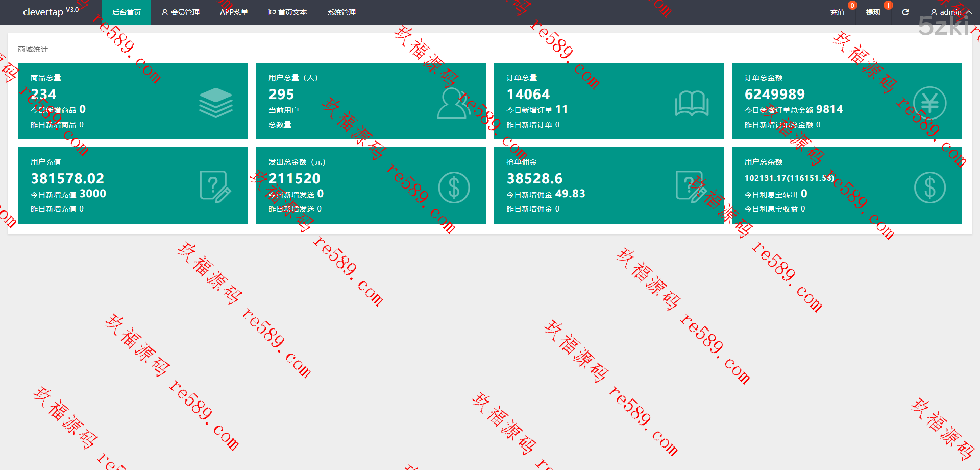Click the refresh icon in top bar

905,12
